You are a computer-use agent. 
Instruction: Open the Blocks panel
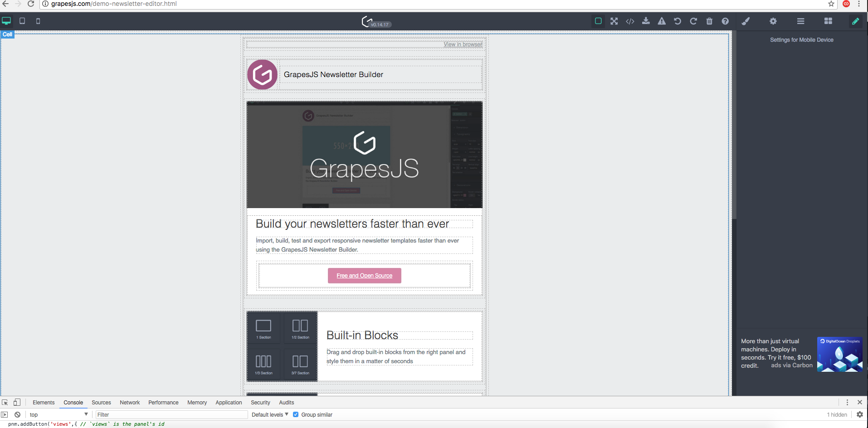(828, 21)
